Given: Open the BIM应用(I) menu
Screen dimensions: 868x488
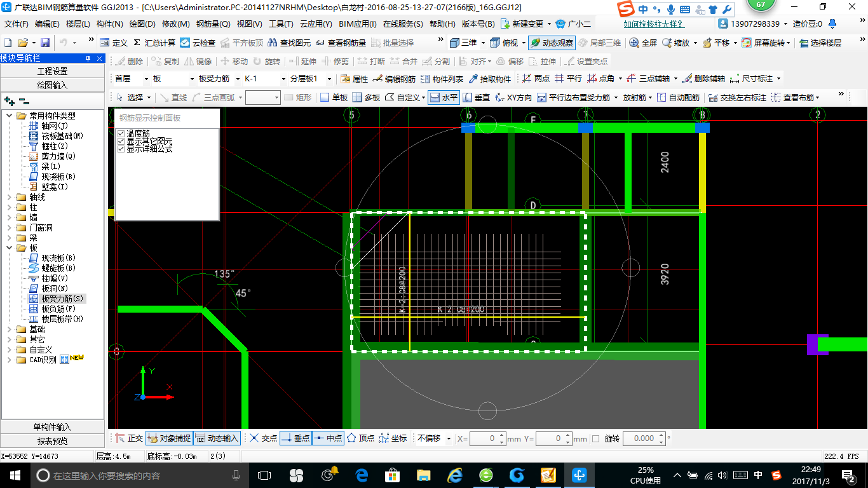Looking at the screenshot, I should coord(358,24).
